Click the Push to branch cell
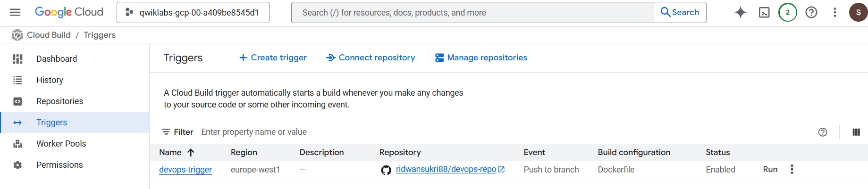 pos(551,170)
